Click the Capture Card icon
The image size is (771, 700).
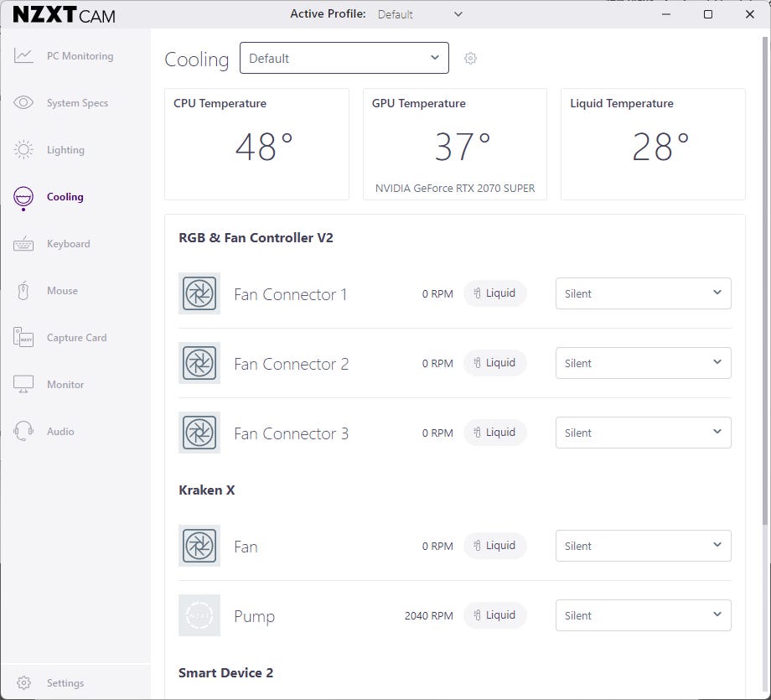(23, 338)
